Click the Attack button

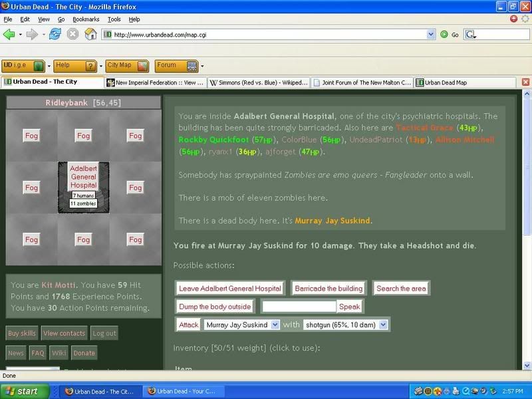[188, 325]
